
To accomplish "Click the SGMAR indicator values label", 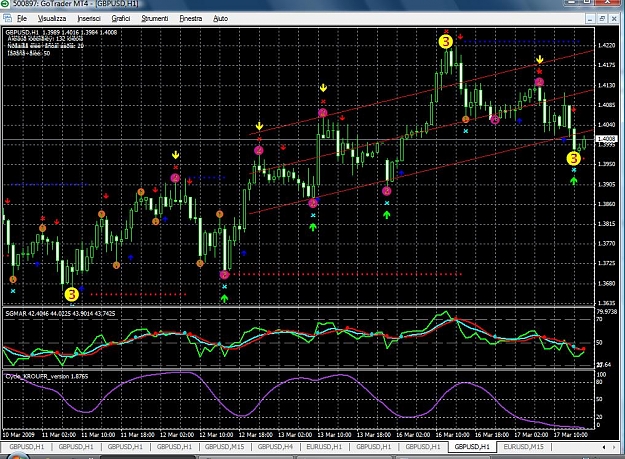I will [60, 314].
